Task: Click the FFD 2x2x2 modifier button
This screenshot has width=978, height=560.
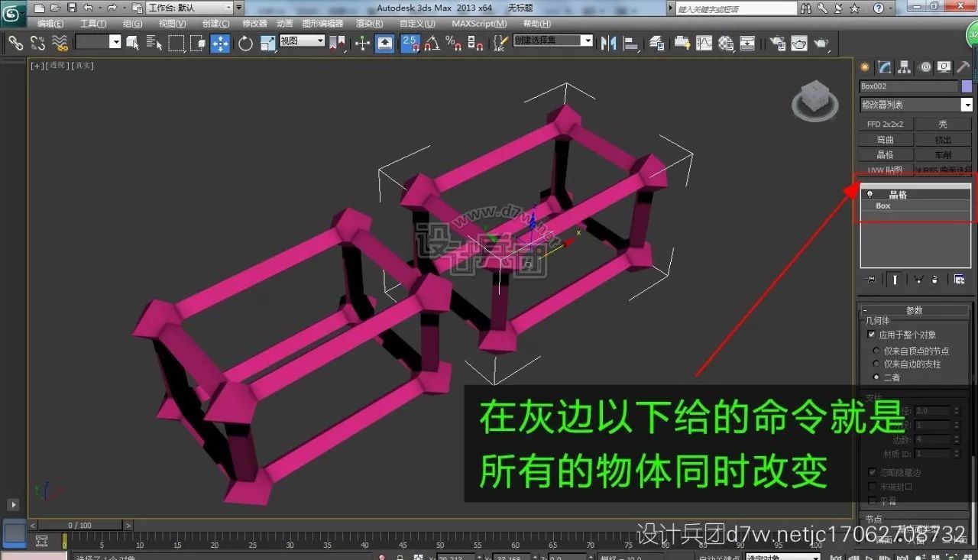Action: click(x=886, y=124)
